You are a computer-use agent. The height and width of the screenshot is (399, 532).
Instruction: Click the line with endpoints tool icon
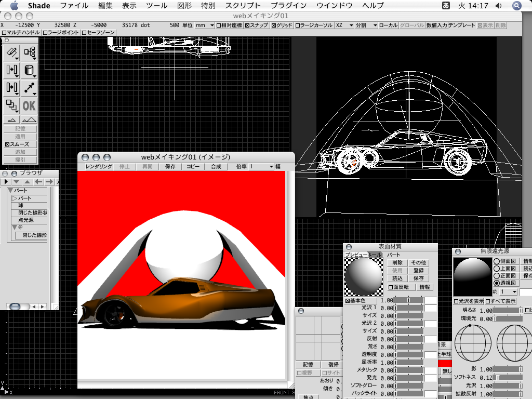click(30, 88)
